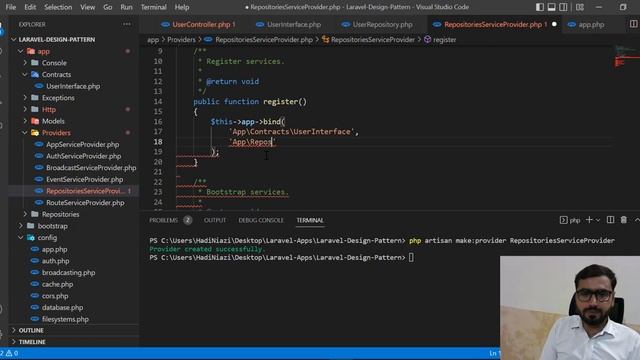
Task: Collapse the Providers folder
Action: 50,133
